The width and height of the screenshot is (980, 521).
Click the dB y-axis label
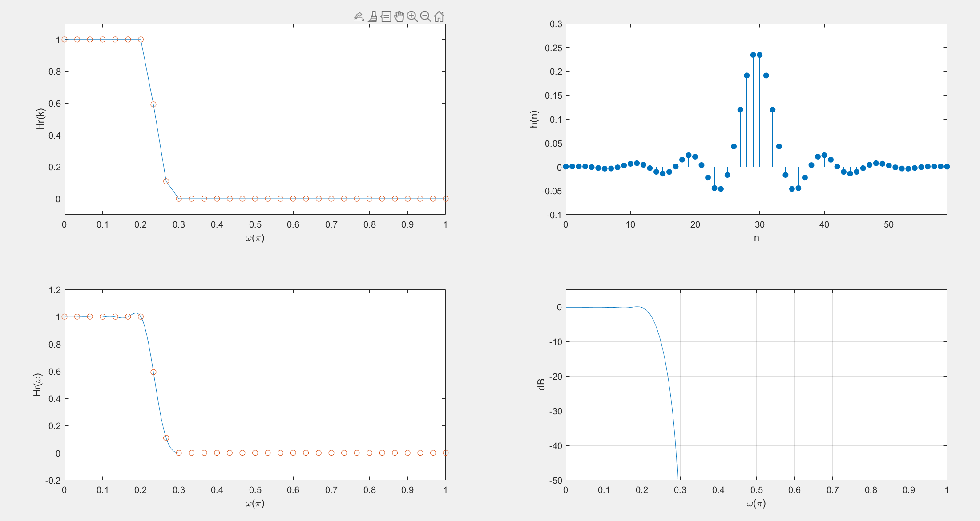coord(541,385)
